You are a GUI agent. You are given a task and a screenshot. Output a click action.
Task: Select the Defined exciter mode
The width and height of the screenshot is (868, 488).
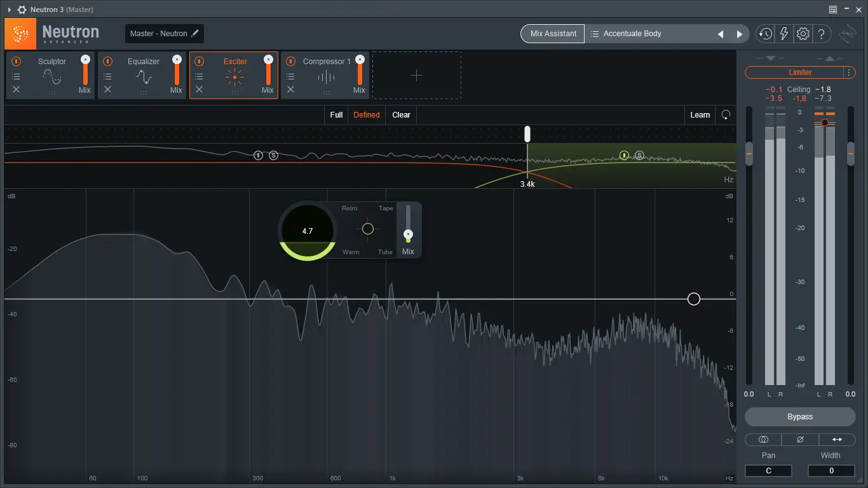(x=367, y=115)
